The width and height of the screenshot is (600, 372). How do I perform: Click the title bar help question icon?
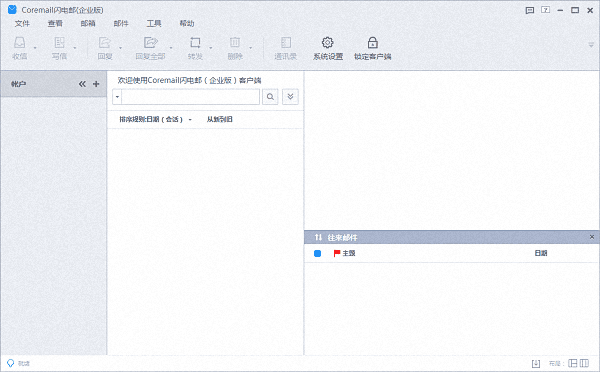point(546,10)
